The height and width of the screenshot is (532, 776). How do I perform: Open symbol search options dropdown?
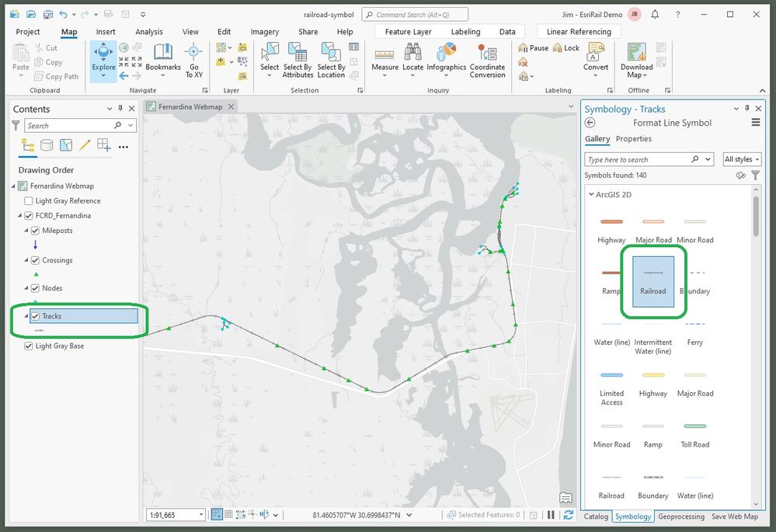pyautogui.click(x=708, y=159)
